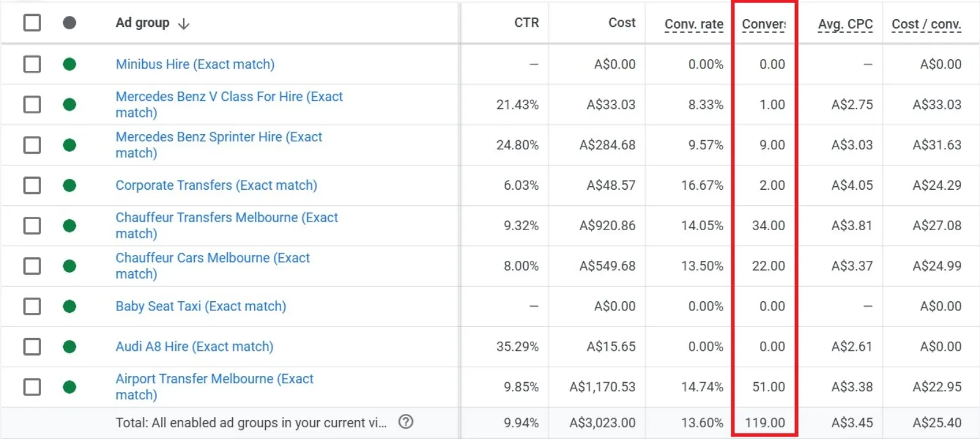Click the 22.00 conversions value

tap(769, 266)
